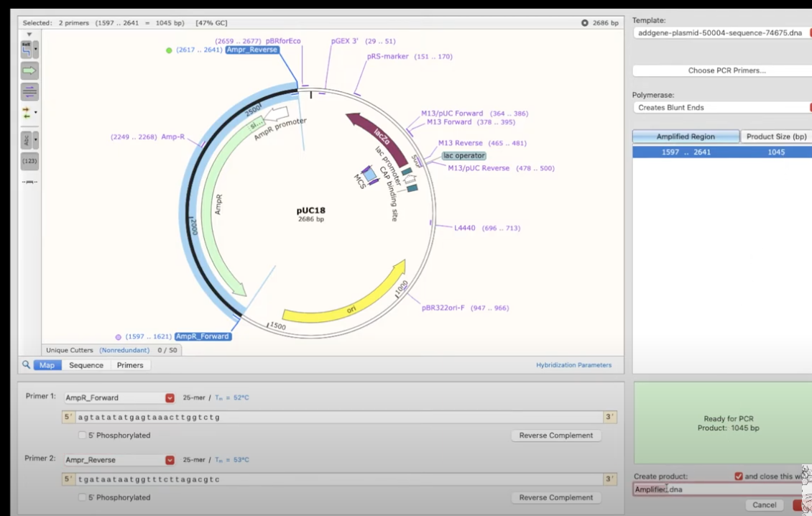The width and height of the screenshot is (812, 516).
Task: Toggle the enzymes display icon
Action: coord(26,49)
